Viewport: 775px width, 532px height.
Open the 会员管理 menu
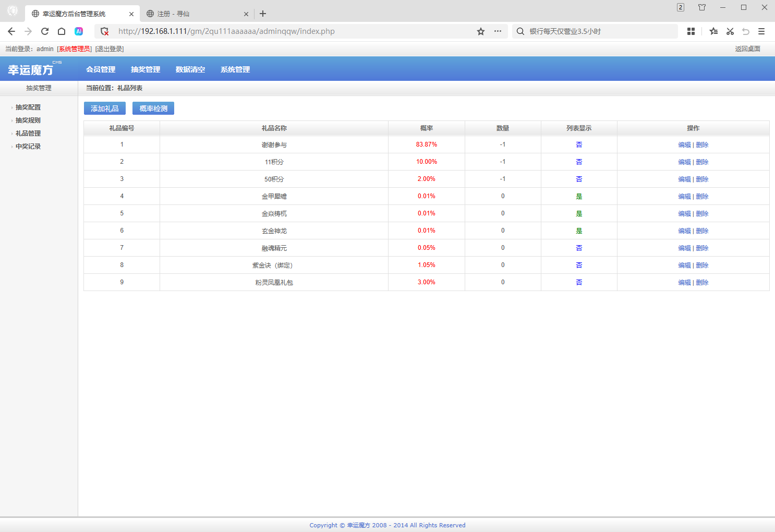[x=101, y=69]
